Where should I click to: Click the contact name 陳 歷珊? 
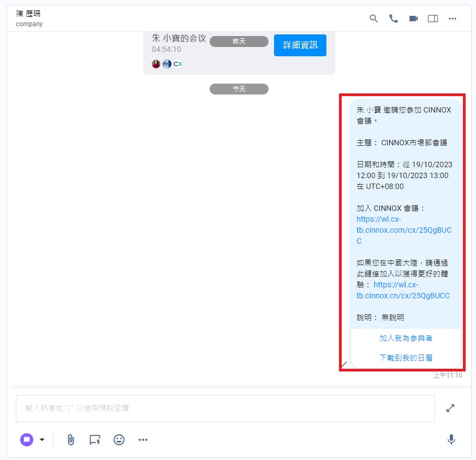coord(28,14)
